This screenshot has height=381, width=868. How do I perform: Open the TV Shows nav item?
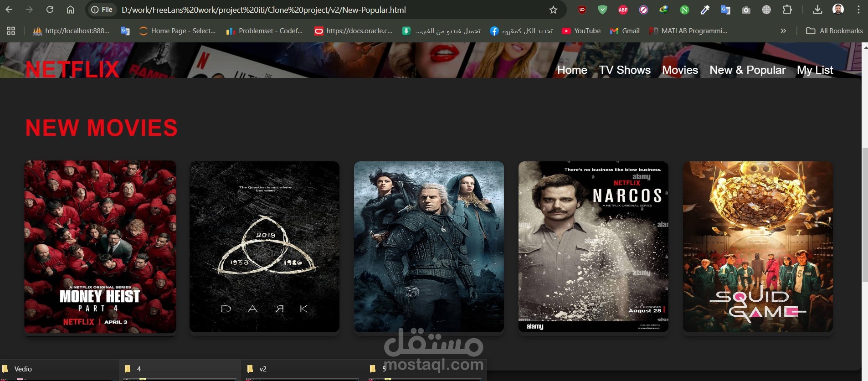(625, 70)
